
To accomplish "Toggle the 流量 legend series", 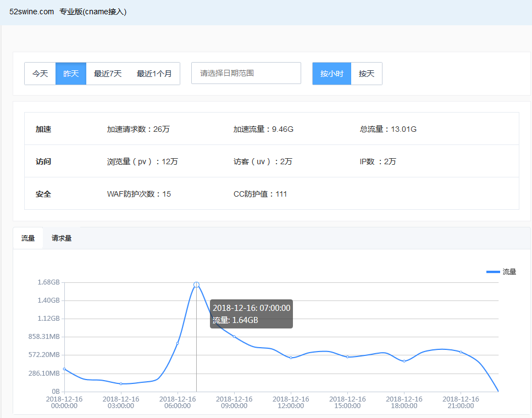I will click(501, 272).
